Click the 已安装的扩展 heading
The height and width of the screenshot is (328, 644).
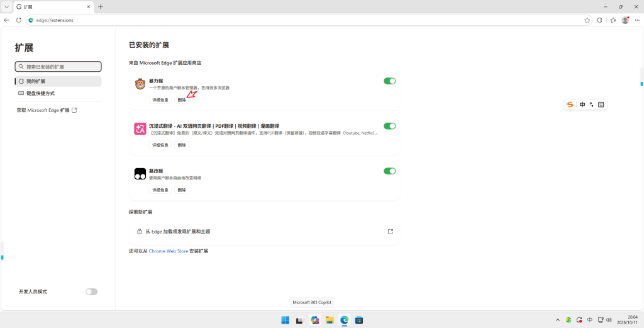[x=148, y=45]
